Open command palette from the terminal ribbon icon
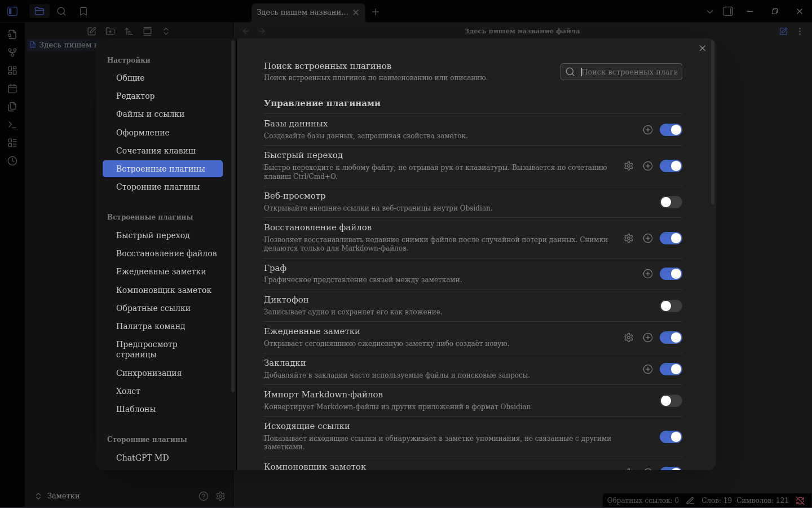 click(12, 125)
